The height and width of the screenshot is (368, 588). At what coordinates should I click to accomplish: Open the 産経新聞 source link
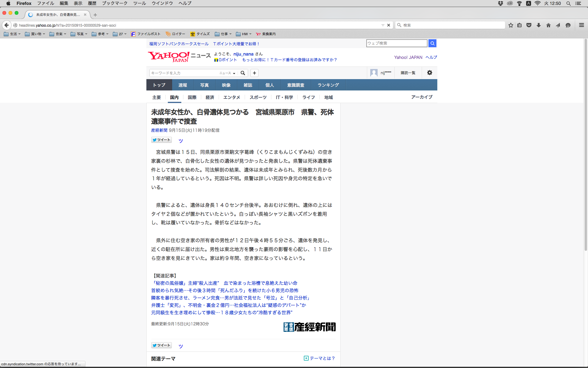(159, 130)
